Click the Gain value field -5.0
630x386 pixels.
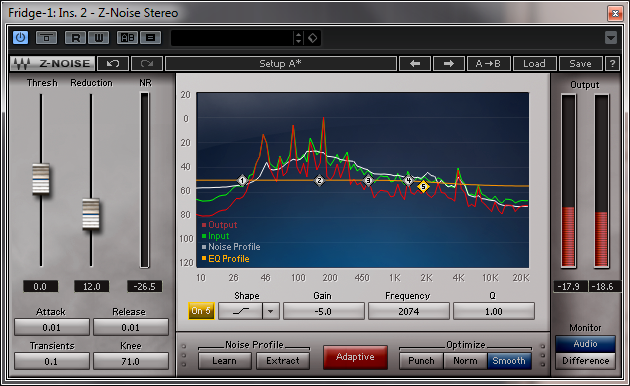click(x=324, y=311)
